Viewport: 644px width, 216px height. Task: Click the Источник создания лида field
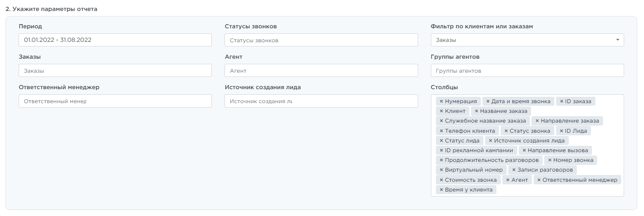[321, 101]
